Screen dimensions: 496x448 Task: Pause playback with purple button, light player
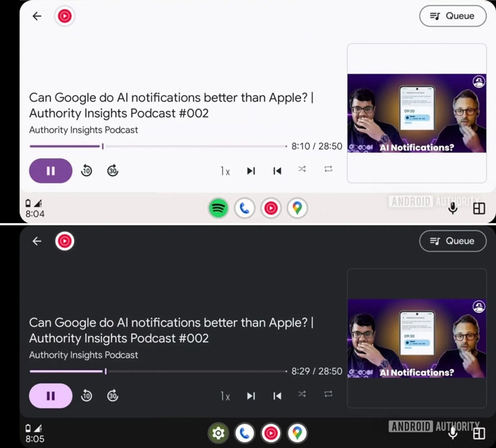51,171
